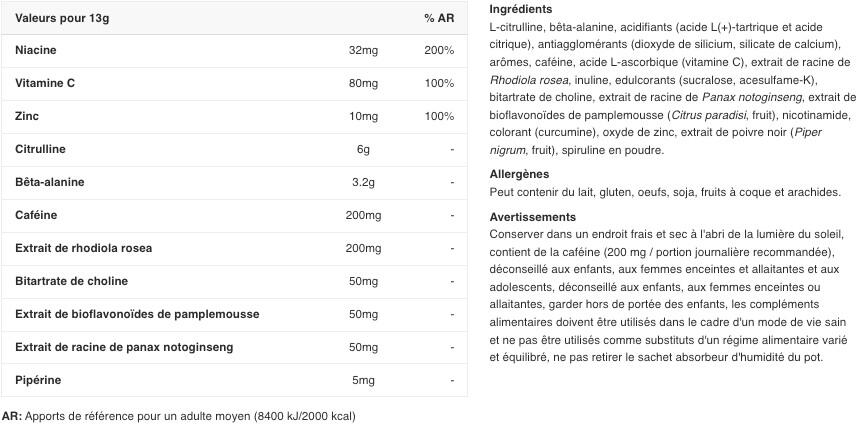Click the Citrulline row label
Image resolution: width=866 pixels, height=431 pixels.
(x=40, y=149)
